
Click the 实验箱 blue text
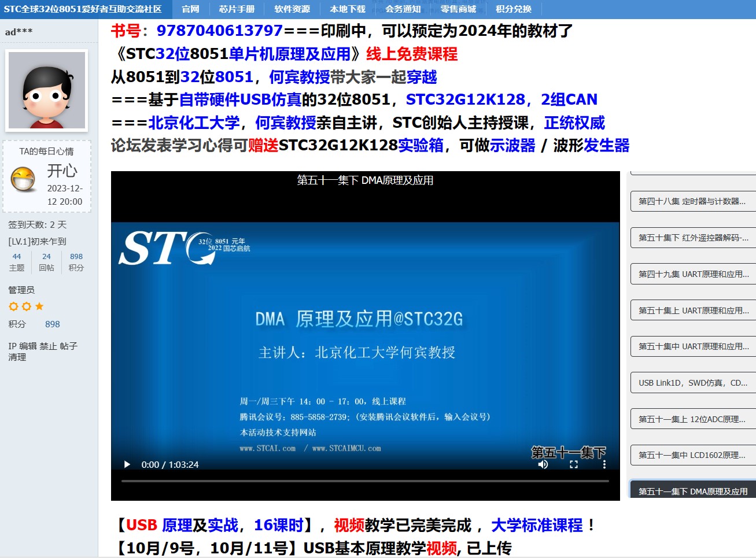point(421,145)
